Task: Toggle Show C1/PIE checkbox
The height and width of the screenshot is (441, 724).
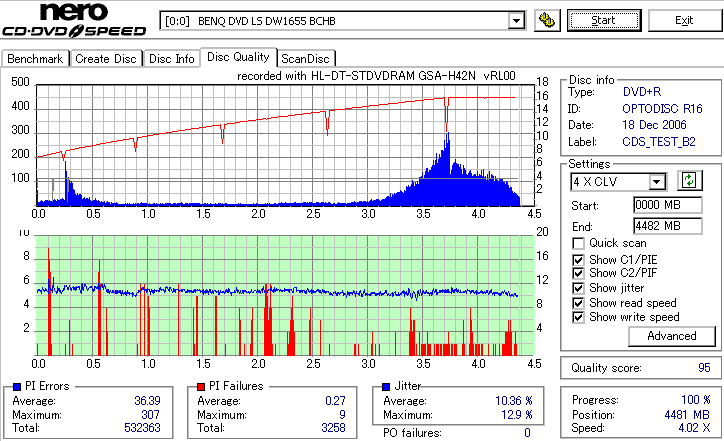Action: click(578, 260)
